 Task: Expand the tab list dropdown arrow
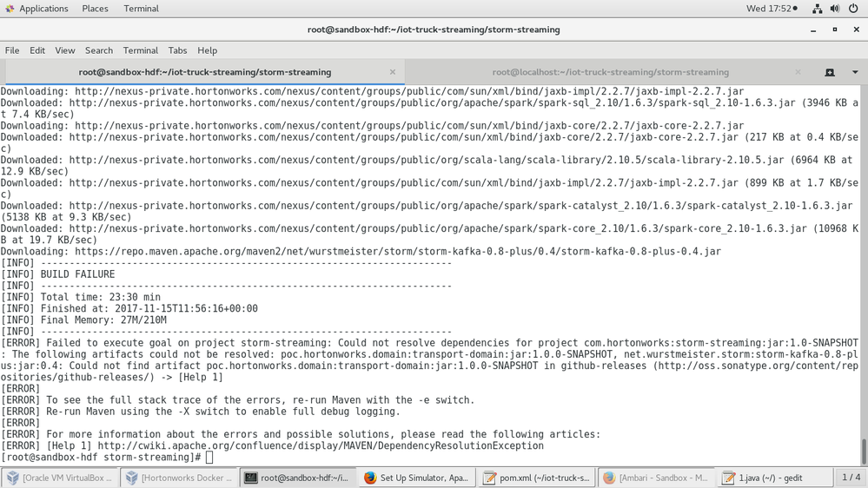(x=855, y=72)
